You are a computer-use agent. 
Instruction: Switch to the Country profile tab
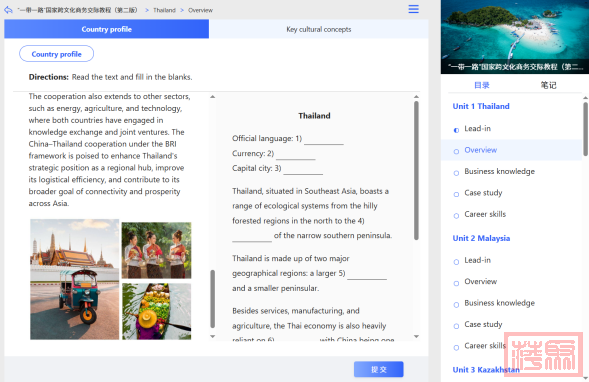pos(106,29)
